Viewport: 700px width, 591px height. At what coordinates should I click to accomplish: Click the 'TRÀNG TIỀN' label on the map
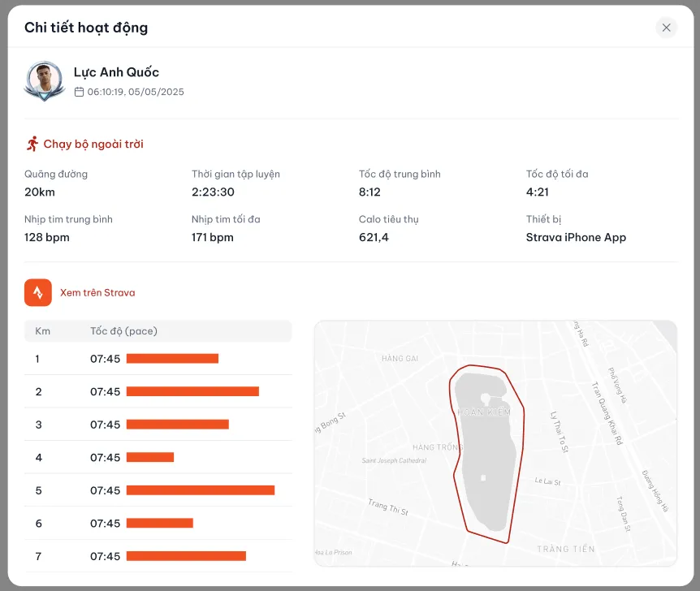click(x=565, y=550)
